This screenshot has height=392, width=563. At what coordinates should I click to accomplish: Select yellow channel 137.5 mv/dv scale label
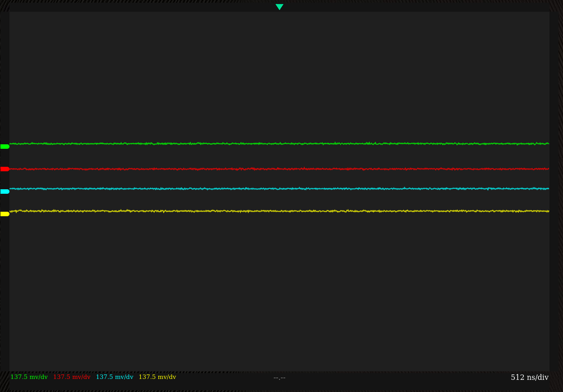click(157, 377)
